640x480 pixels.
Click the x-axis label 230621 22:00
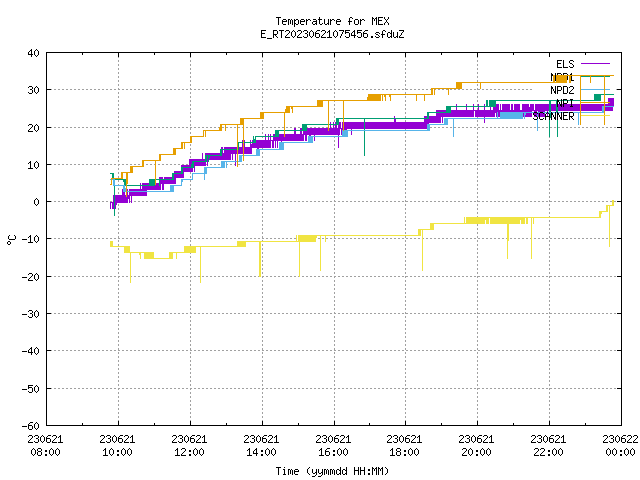pyautogui.click(x=548, y=446)
